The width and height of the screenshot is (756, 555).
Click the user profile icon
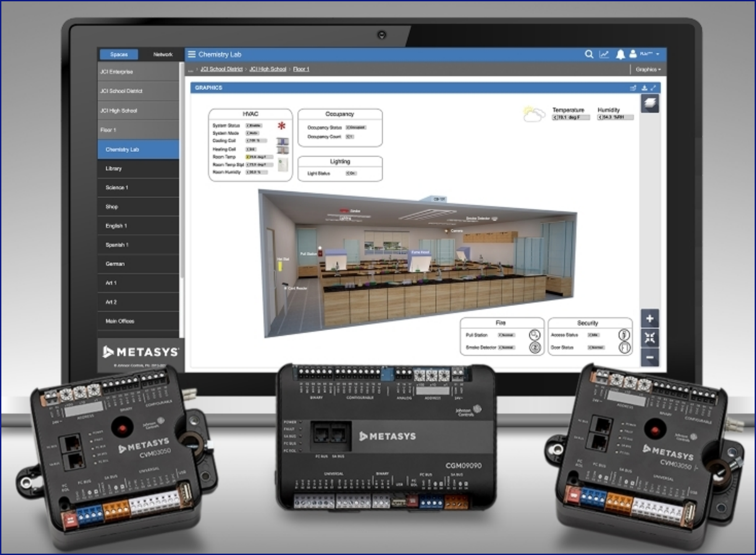633,54
